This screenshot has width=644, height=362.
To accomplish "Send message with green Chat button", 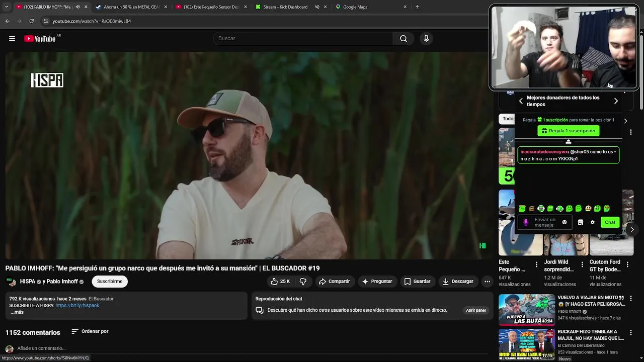I will point(610,222).
